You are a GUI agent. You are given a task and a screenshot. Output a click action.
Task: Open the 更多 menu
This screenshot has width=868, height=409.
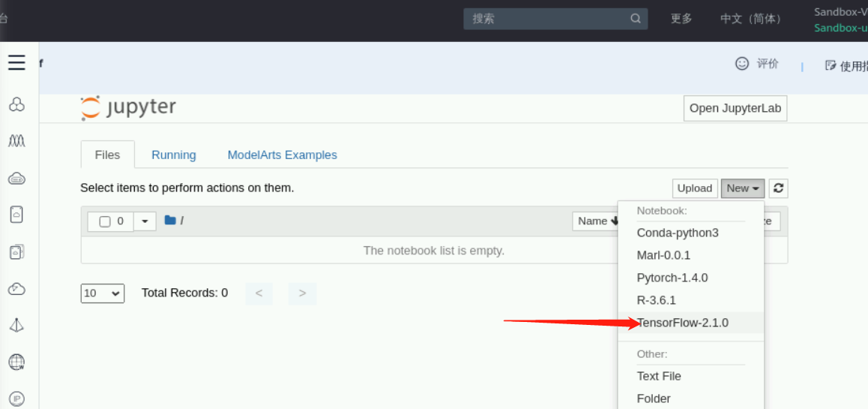pyautogui.click(x=681, y=18)
